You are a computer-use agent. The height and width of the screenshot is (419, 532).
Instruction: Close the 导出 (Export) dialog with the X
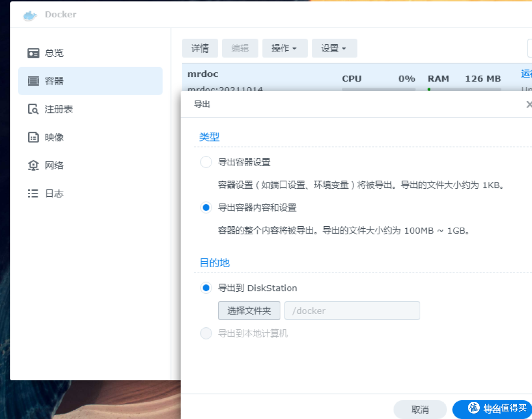pos(529,104)
